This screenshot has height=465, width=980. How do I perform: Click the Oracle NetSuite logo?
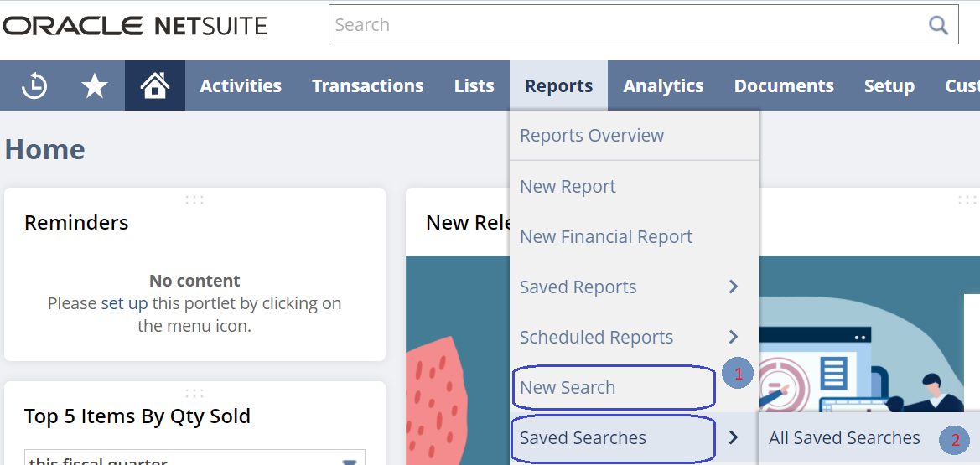click(x=135, y=25)
